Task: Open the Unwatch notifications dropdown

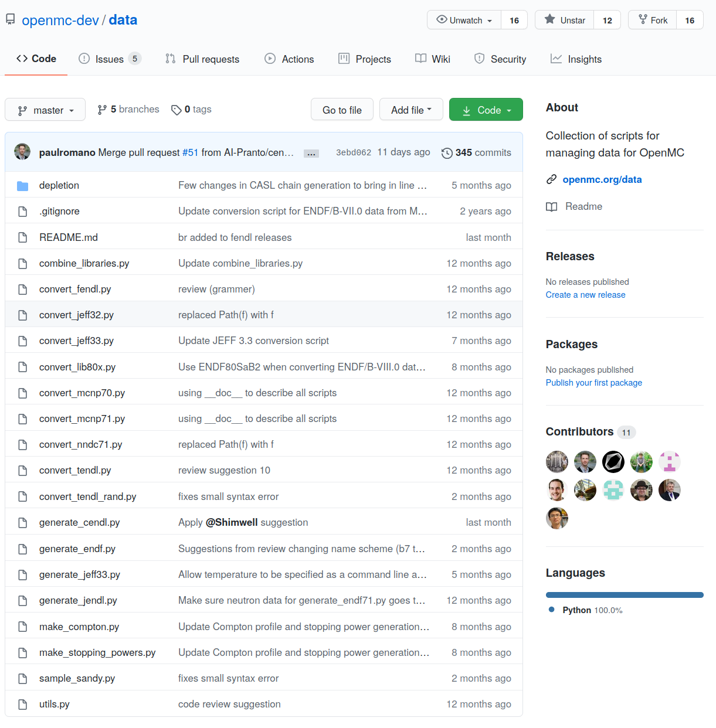Action: point(464,20)
